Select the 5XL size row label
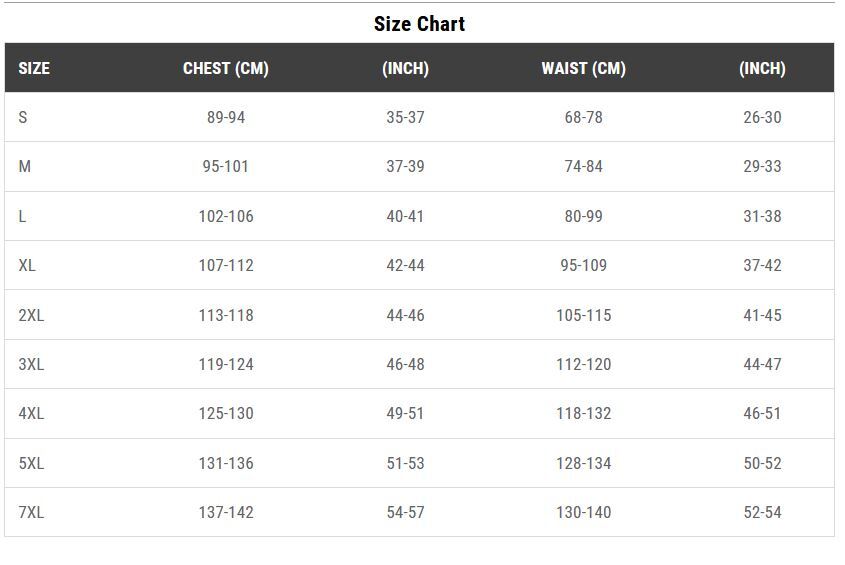 pyautogui.click(x=31, y=463)
